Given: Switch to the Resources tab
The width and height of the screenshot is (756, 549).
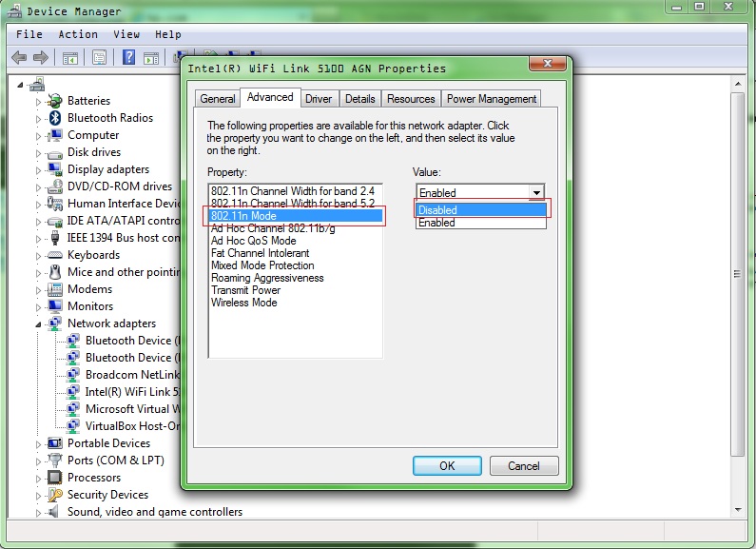Looking at the screenshot, I should [411, 99].
